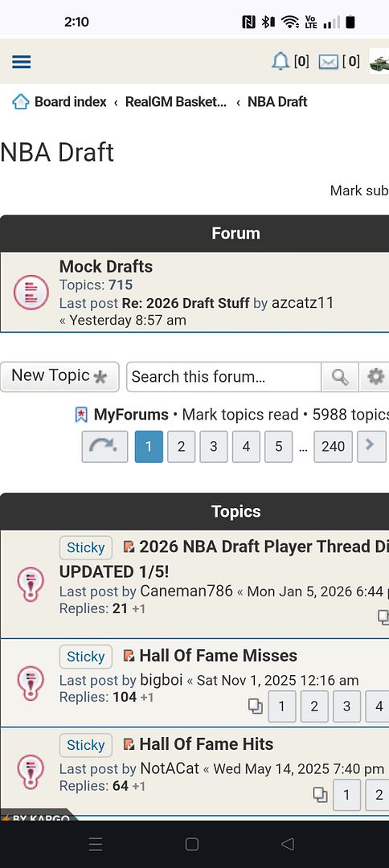Click the search magnifier button

click(x=340, y=377)
